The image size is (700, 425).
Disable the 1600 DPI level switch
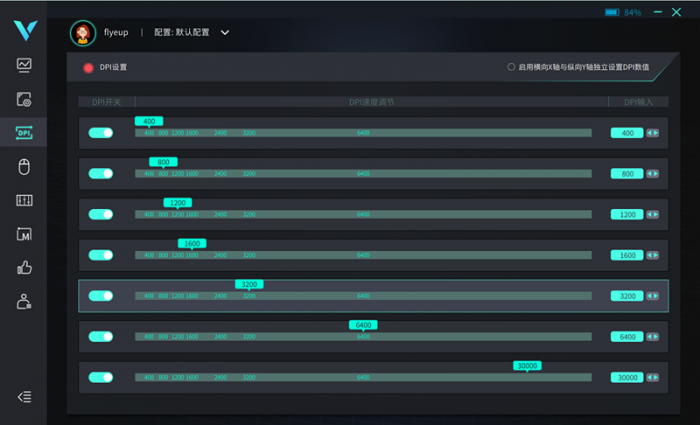(101, 255)
